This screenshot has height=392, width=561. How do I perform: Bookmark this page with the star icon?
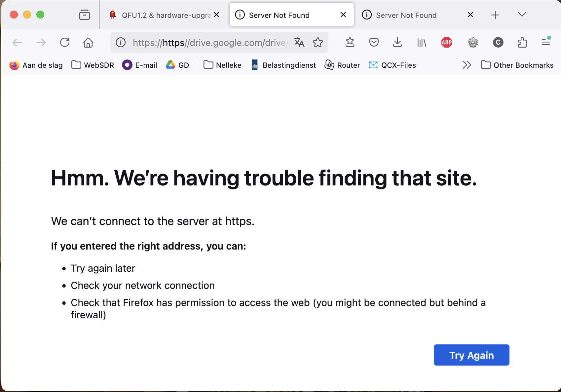pyautogui.click(x=318, y=42)
